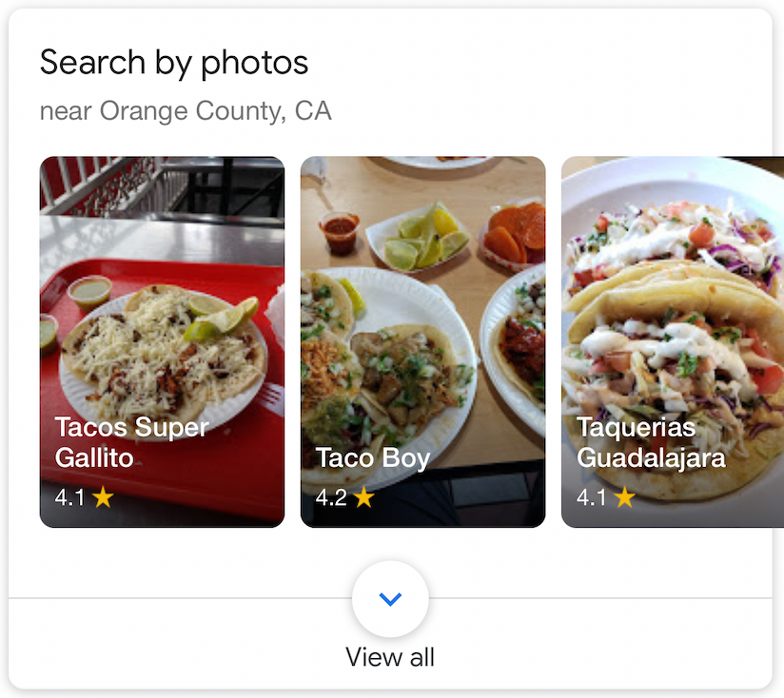The width and height of the screenshot is (784, 698).
Task: Click the star icon beside Taquerias Guadalajara's rating
Action: [624, 497]
